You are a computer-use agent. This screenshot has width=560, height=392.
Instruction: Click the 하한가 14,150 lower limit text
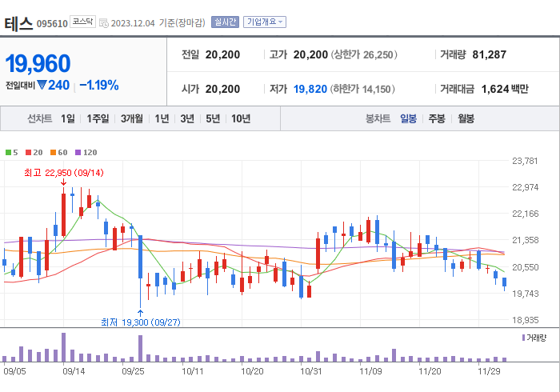(x=362, y=89)
